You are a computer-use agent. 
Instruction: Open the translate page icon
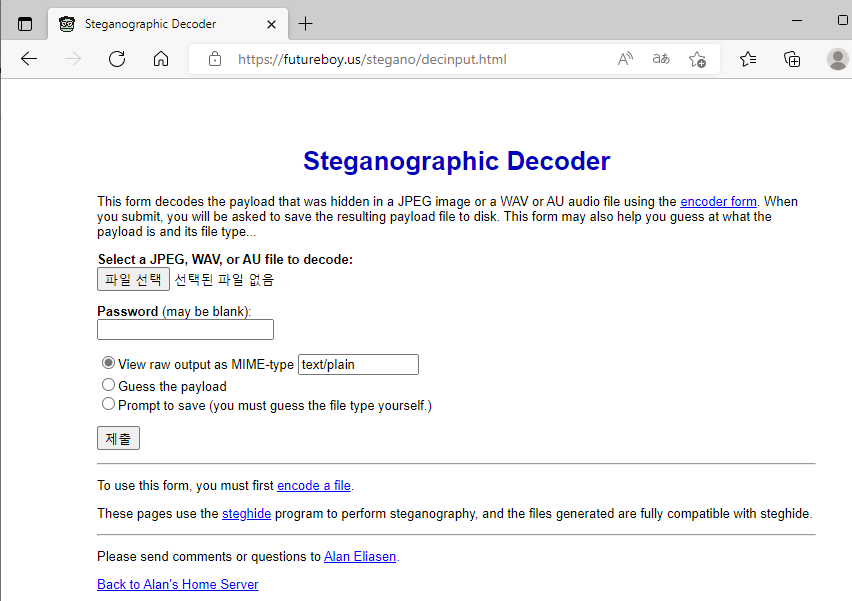[661, 59]
